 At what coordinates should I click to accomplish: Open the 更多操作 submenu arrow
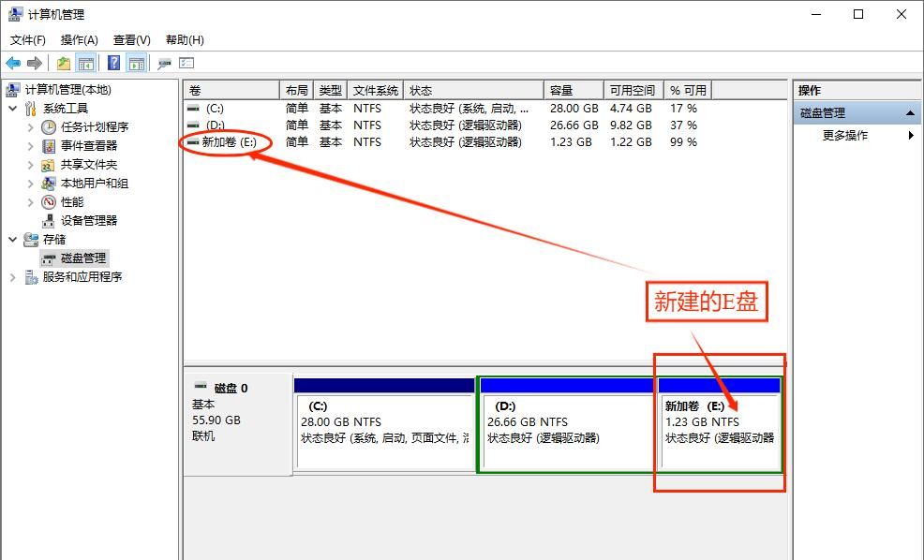pyautogui.click(x=912, y=136)
